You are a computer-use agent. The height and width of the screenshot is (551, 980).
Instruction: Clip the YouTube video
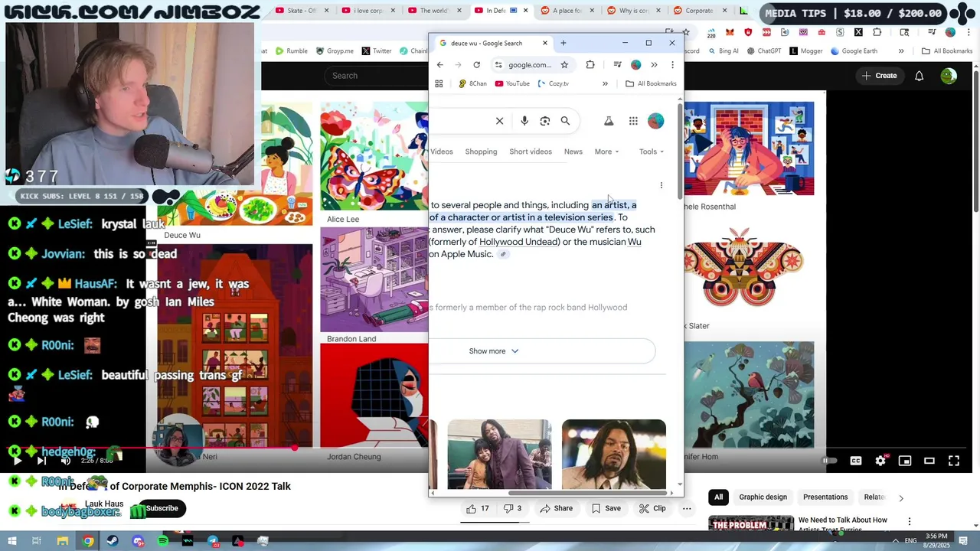tap(652, 508)
